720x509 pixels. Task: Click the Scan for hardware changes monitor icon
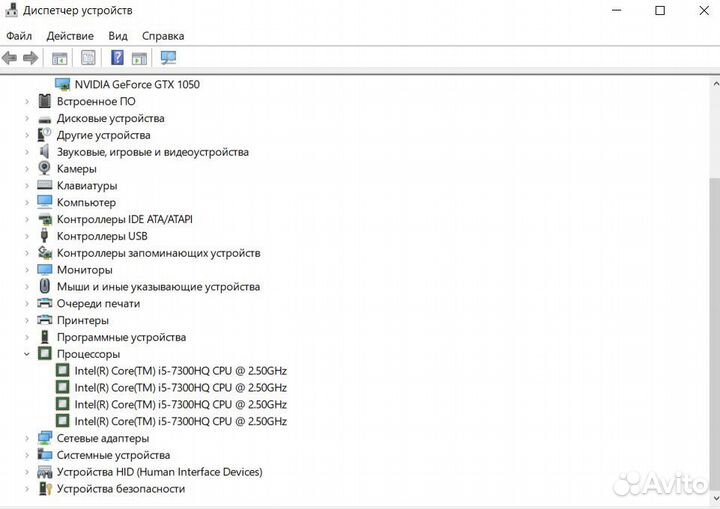tap(168, 58)
